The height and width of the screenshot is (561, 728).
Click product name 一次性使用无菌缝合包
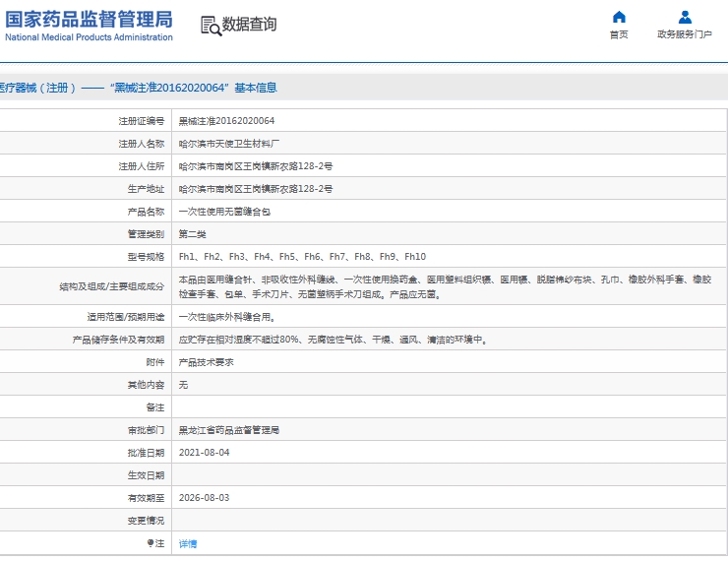click(x=224, y=212)
